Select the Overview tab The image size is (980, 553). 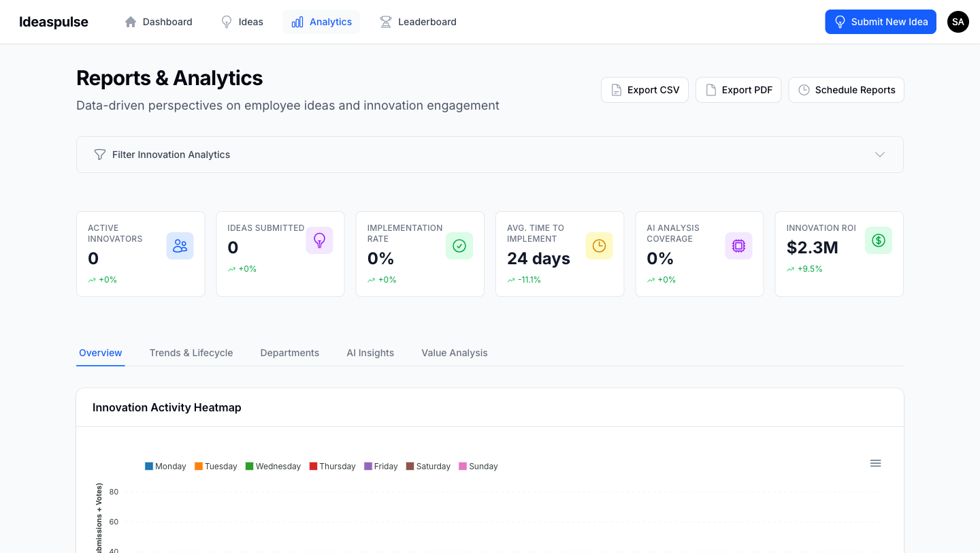(101, 353)
